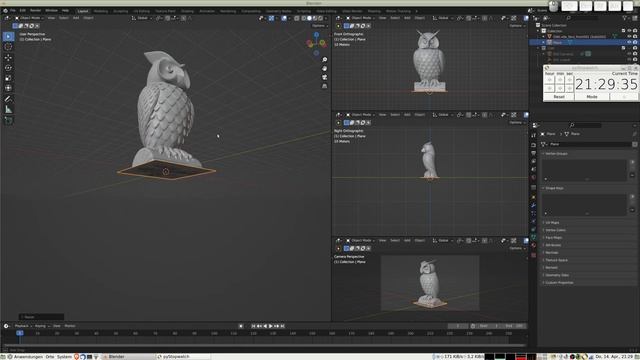Select the Move tool in left toolbar
The height and width of the screenshot is (360, 640).
pyautogui.click(x=8, y=58)
